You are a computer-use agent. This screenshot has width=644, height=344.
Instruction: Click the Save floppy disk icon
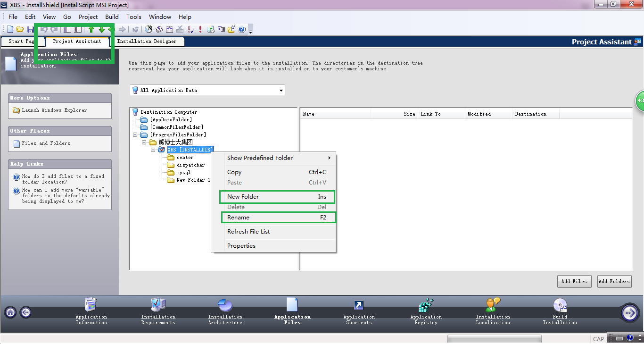[x=30, y=29]
